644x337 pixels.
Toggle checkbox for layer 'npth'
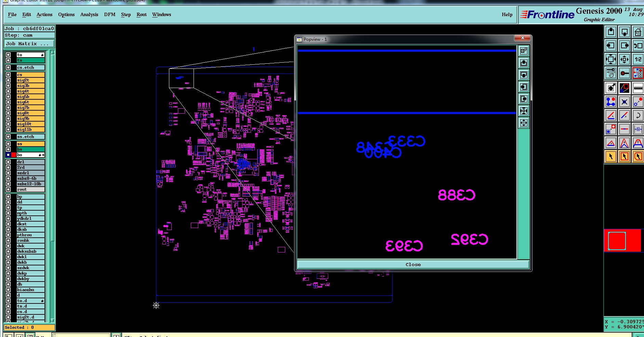[8, 213]
